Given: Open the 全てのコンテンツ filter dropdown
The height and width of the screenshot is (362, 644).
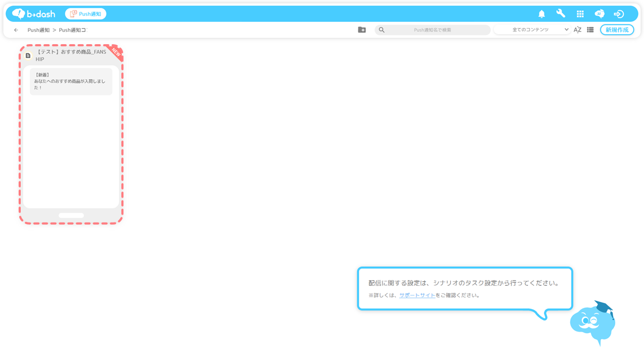Looking at the screenshot, I should point(532,30).
